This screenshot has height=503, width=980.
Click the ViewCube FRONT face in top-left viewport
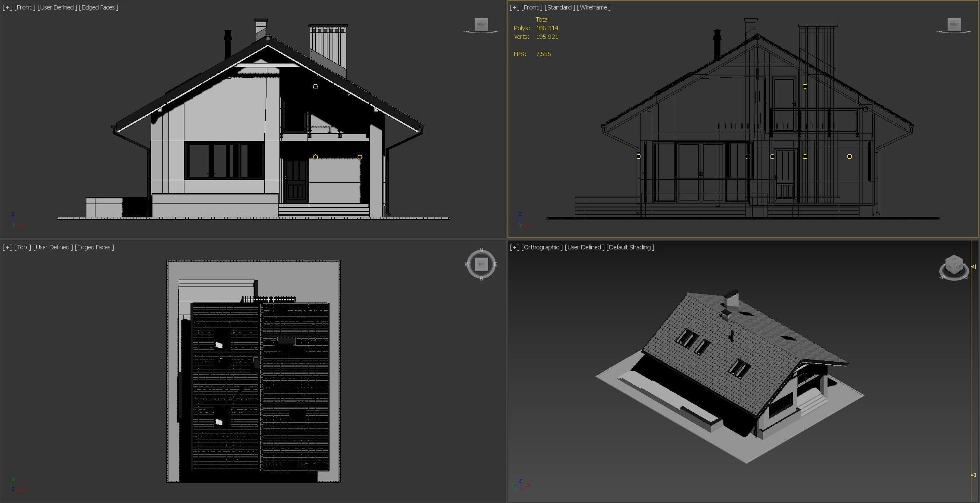(x=481, y=24)
